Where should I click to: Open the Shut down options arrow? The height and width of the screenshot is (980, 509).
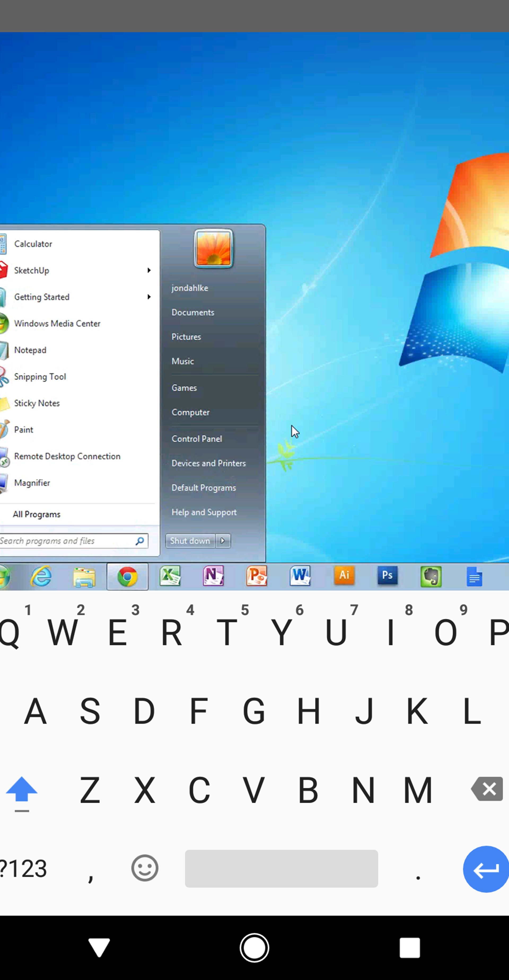[223, 541]
